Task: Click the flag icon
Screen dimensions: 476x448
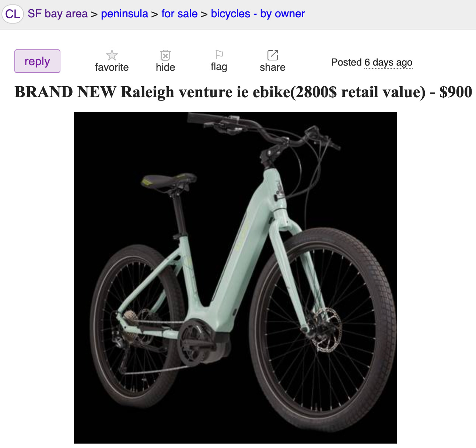Action: click(219, 55)
